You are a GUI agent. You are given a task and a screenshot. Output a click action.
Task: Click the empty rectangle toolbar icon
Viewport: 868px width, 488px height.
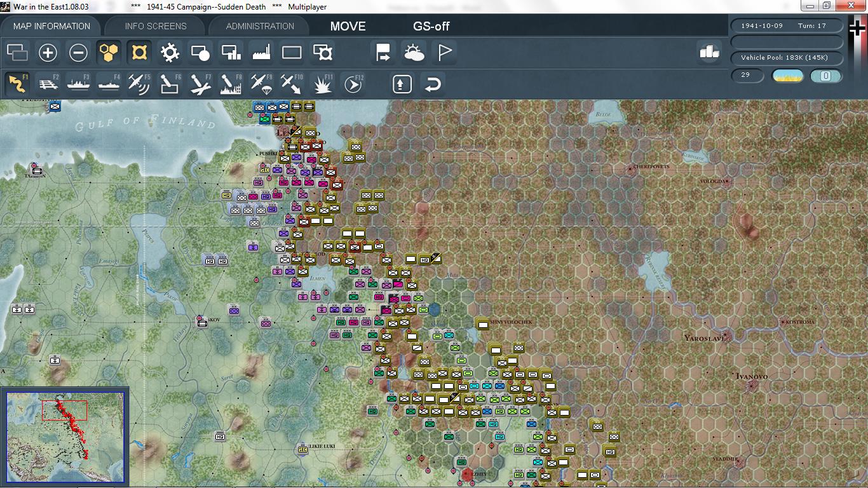(x=292, y=53)
